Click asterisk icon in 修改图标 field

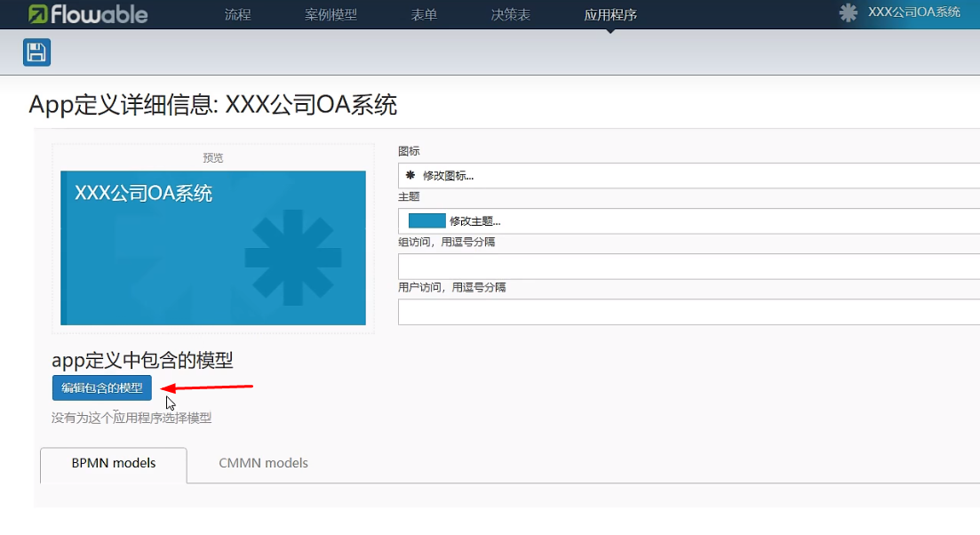pos(410,176)
